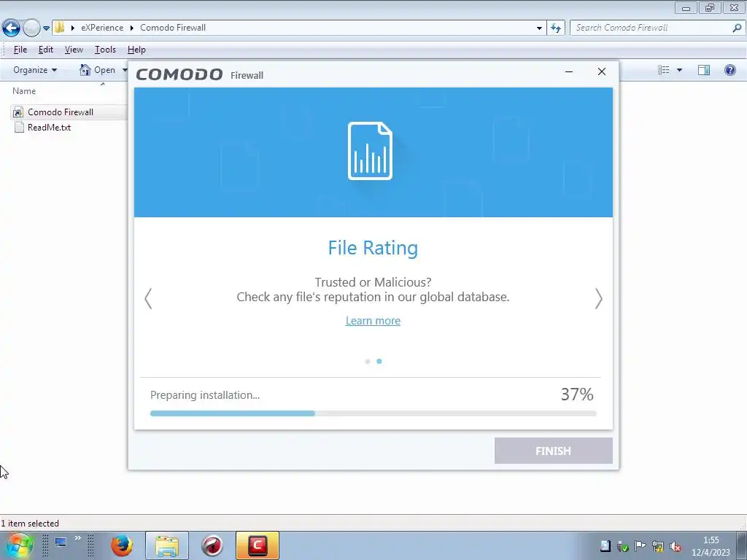Click the 37% progress value

pos(577,394)
